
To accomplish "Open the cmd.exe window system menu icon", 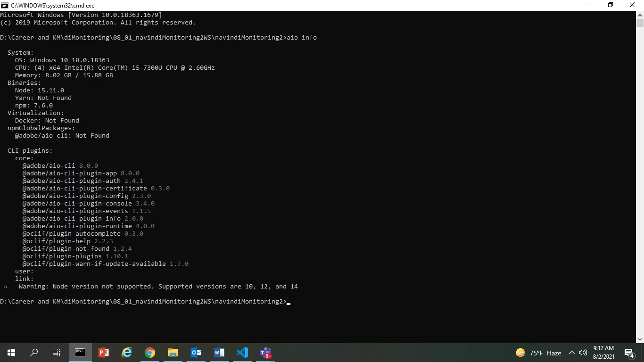I will tap(4, 5).
